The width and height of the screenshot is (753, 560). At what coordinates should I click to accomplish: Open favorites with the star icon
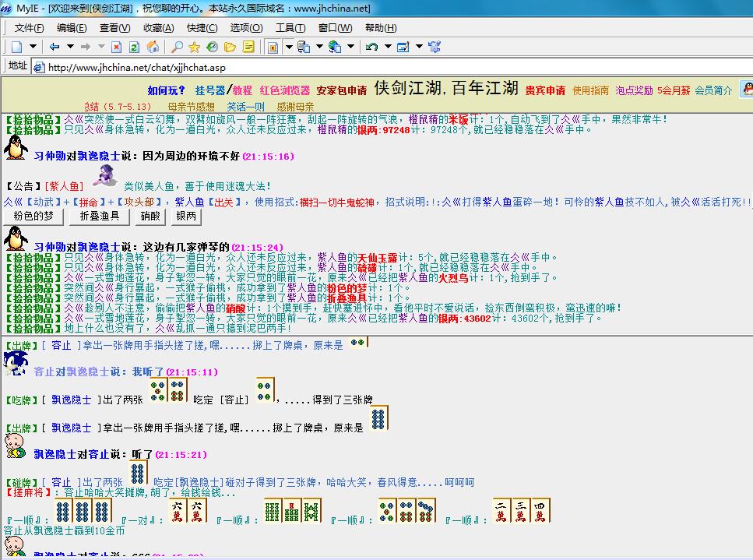194,47
